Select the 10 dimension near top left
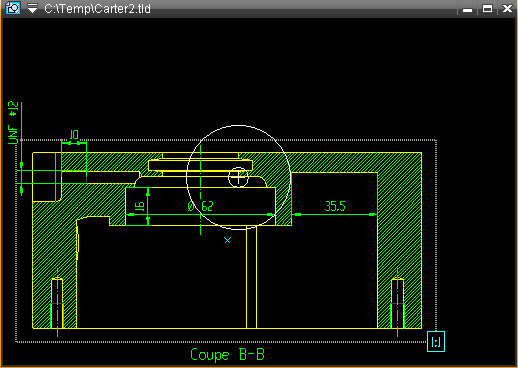The height and width of the screenshot is (368, 518). pos(74,135)
